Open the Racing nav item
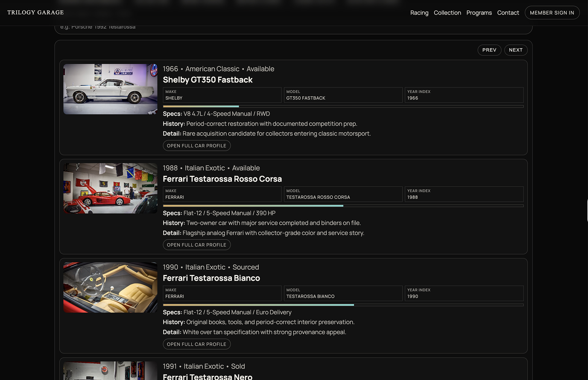The height and width of the screenshot is (380, 588). (x=419, y=13)
